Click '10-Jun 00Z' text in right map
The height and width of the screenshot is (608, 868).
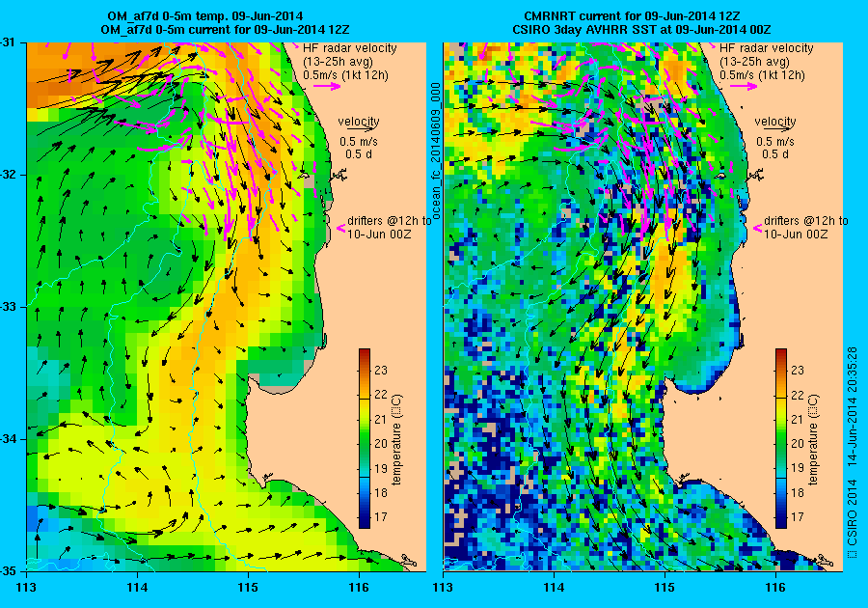tap(796, 234)
